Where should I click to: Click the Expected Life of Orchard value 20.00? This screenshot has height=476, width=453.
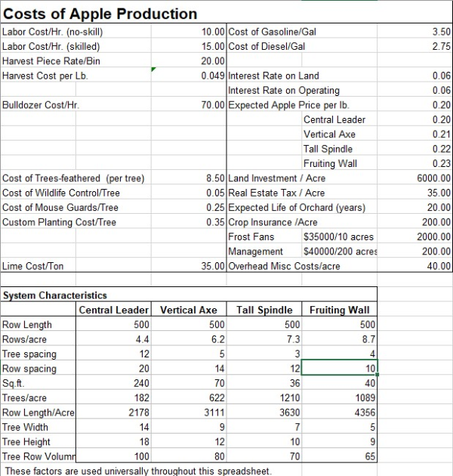[438, 208]
